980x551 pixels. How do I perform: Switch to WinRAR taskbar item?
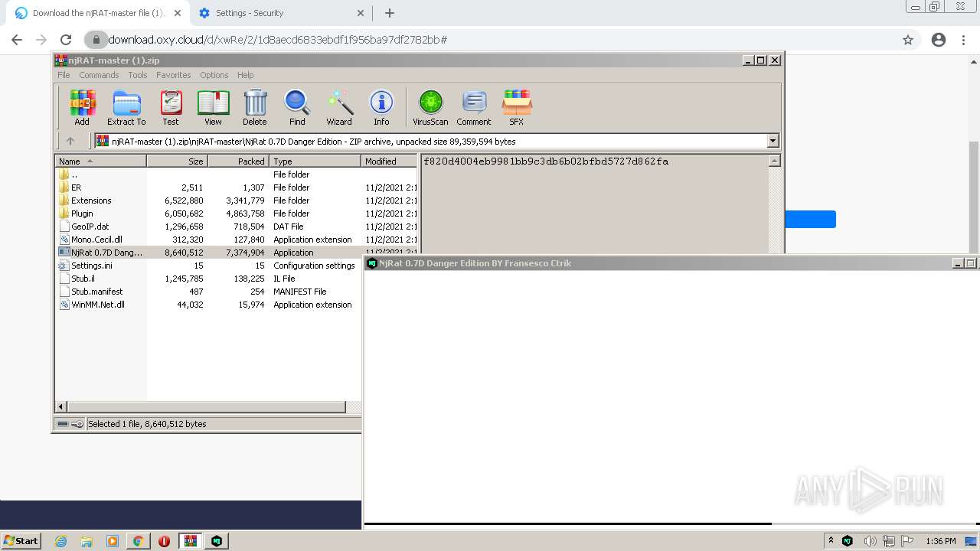click(190, 541)
